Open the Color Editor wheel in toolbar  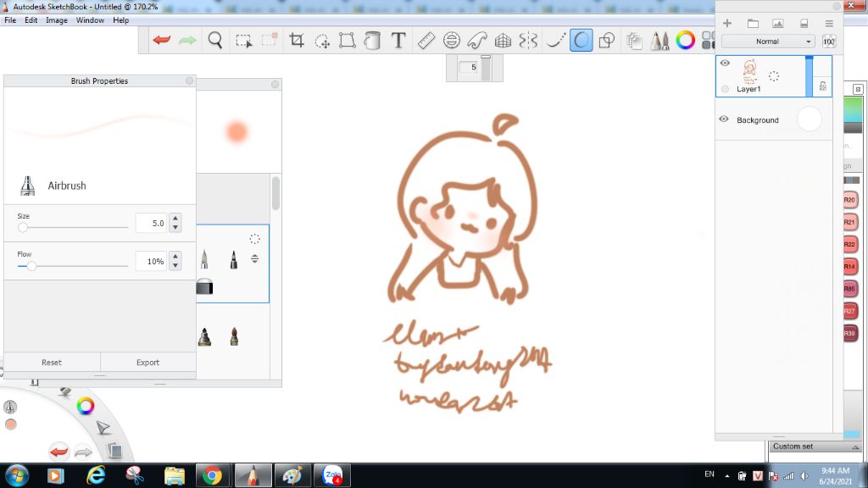[x=685, y=40]
